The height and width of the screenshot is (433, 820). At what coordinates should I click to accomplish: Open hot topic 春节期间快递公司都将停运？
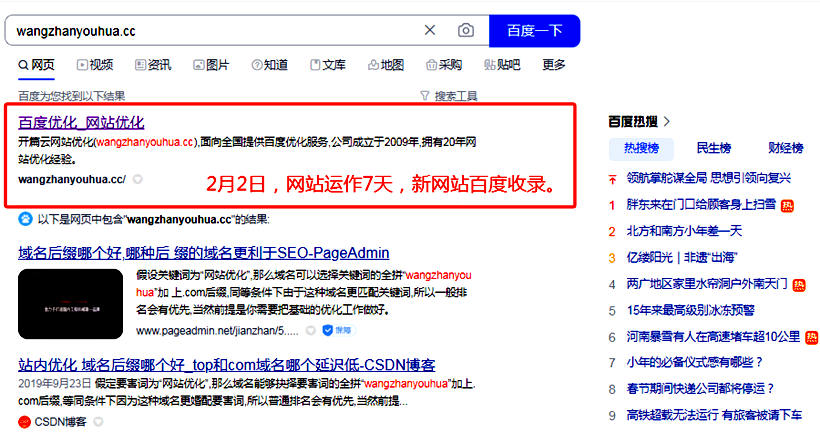(700, 389)
